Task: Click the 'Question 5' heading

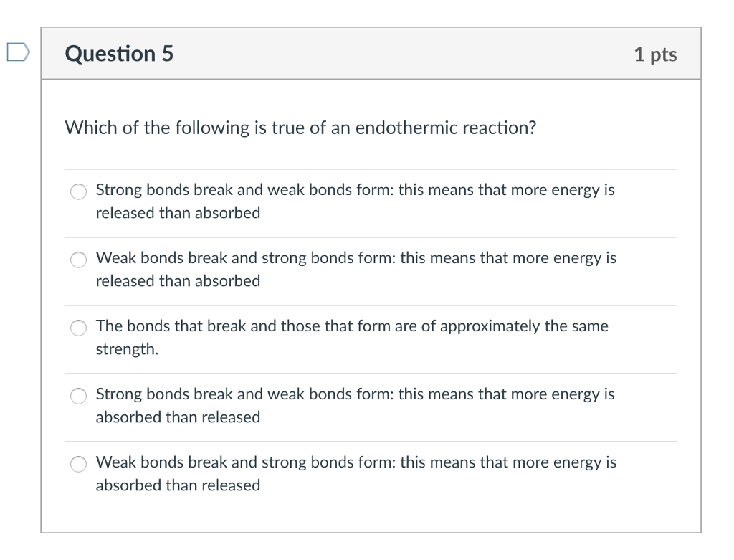Action: 119,54
